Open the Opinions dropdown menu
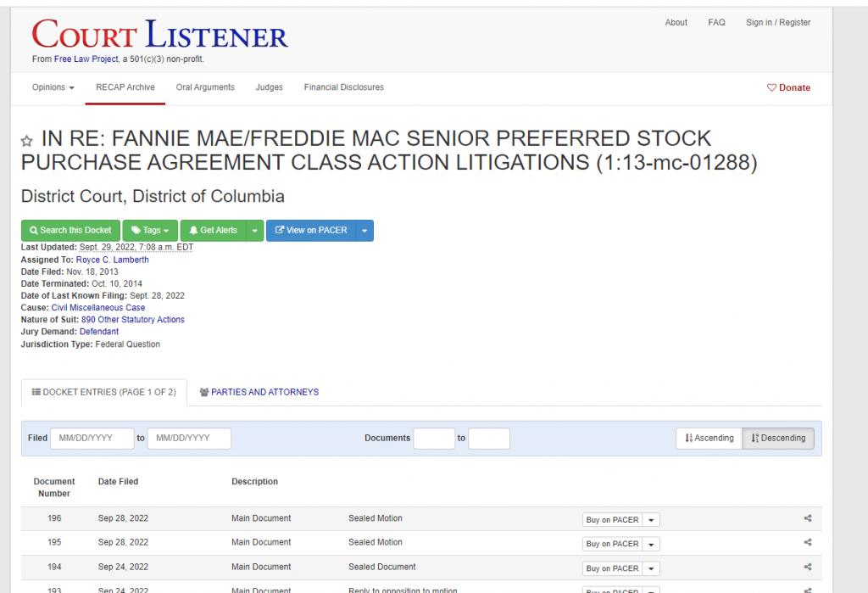 pyautogui.click(x=53, y=87)
